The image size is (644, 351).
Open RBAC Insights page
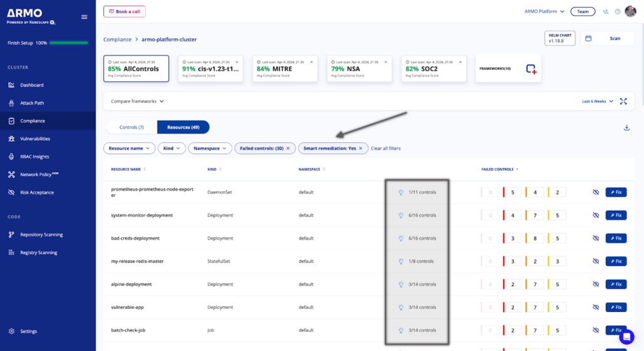pyautogui.click(x=35, y=157)
